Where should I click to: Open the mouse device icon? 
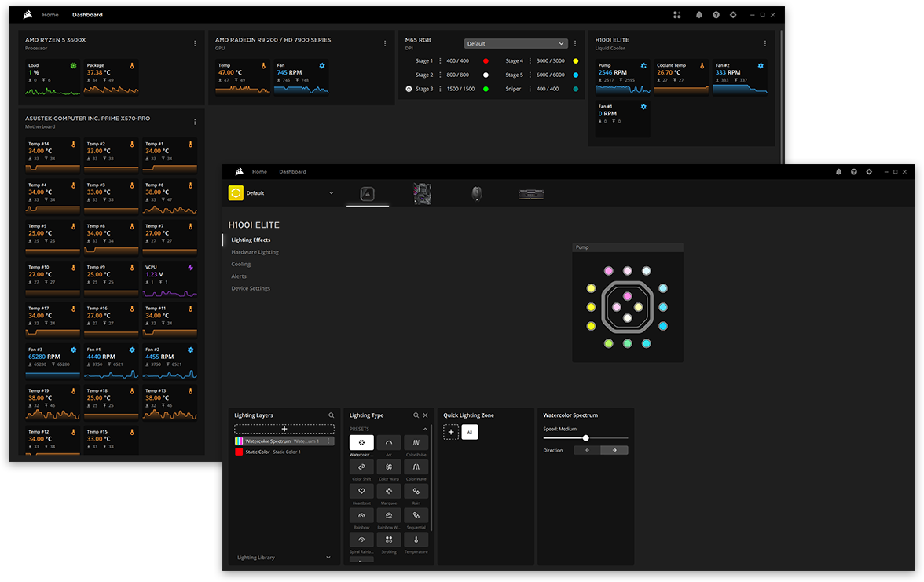(x=477, y=193)
